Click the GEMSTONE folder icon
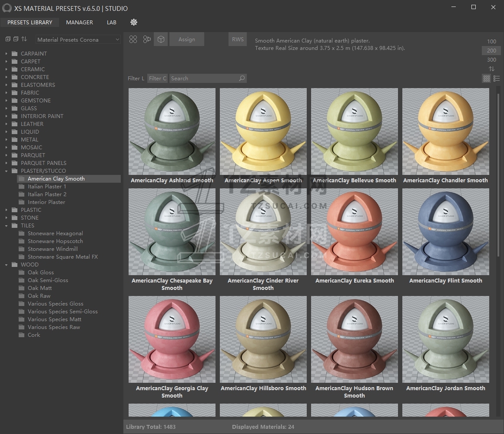Image resolution: width=504 pixels, height=434 pixels. 15,101
